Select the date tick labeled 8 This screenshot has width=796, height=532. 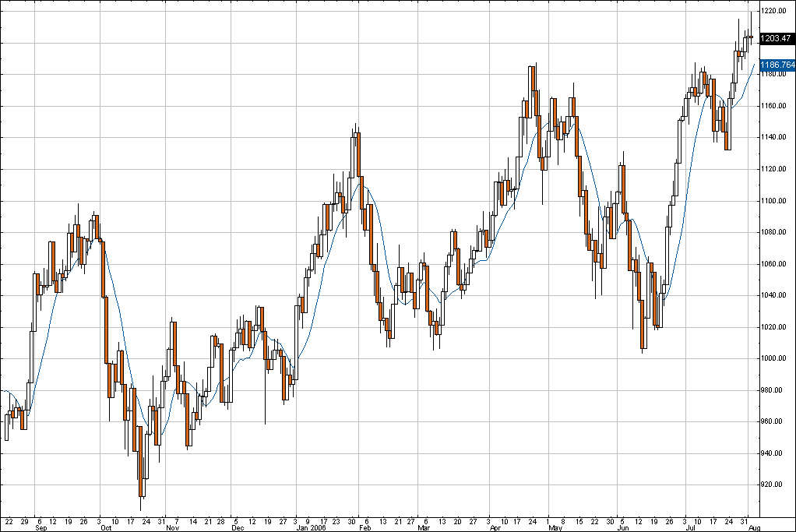click(563, 521)
